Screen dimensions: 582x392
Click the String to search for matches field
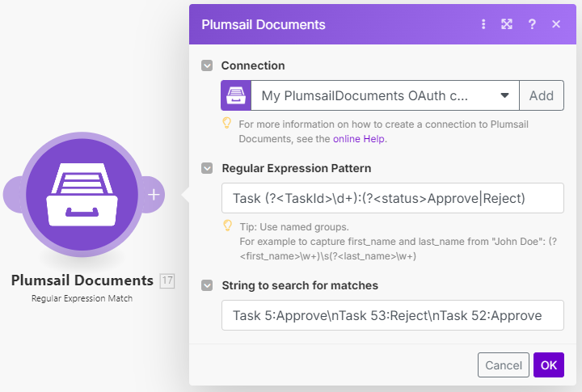coord(393,315)
